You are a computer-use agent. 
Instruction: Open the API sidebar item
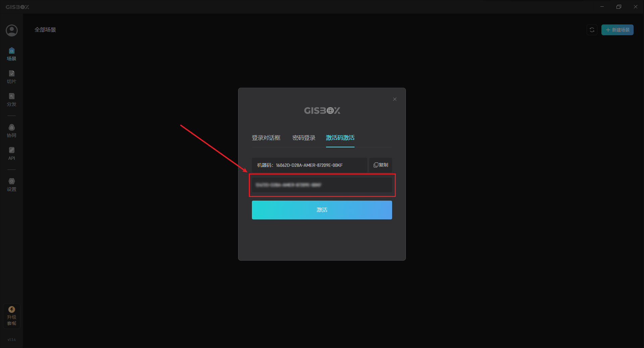click(12, 153)
